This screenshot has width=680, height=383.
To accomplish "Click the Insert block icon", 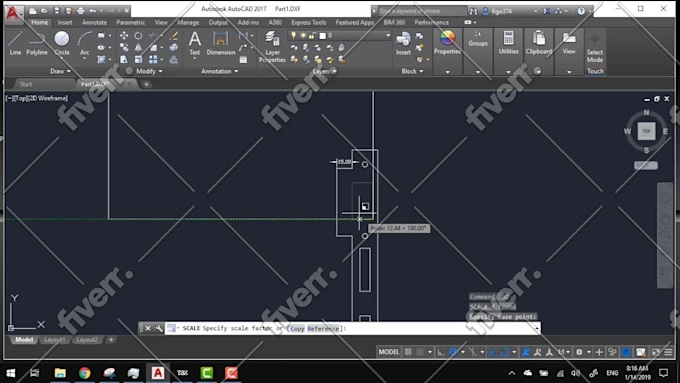I will (x=403, y=43).
